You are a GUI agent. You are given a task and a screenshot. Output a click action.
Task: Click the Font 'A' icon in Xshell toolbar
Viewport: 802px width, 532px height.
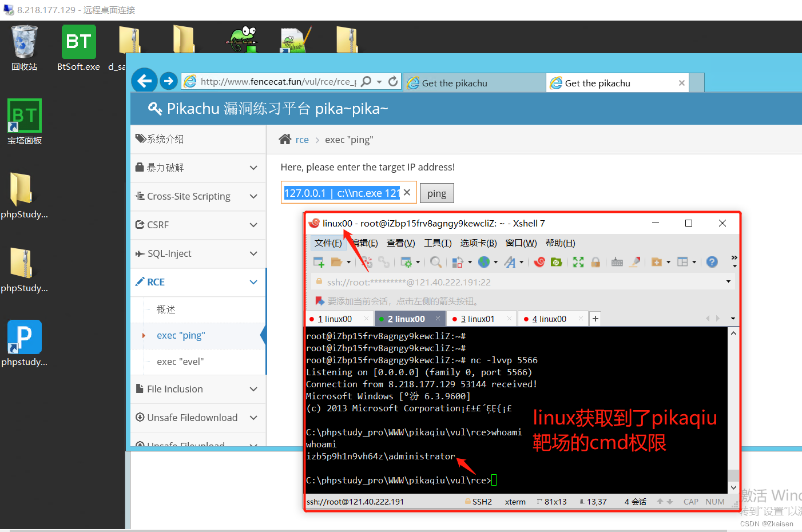pos(510,262)
